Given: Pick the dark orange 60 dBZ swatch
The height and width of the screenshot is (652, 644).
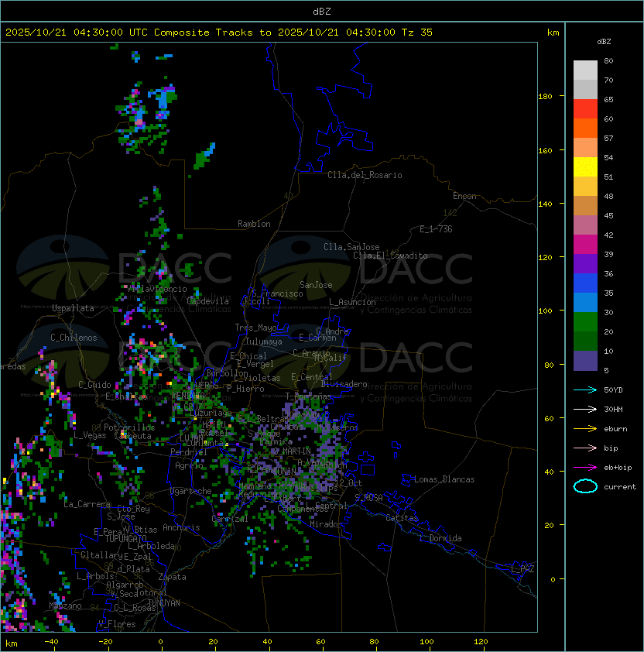Looking at the screenshot, I should tap(585, 128).
